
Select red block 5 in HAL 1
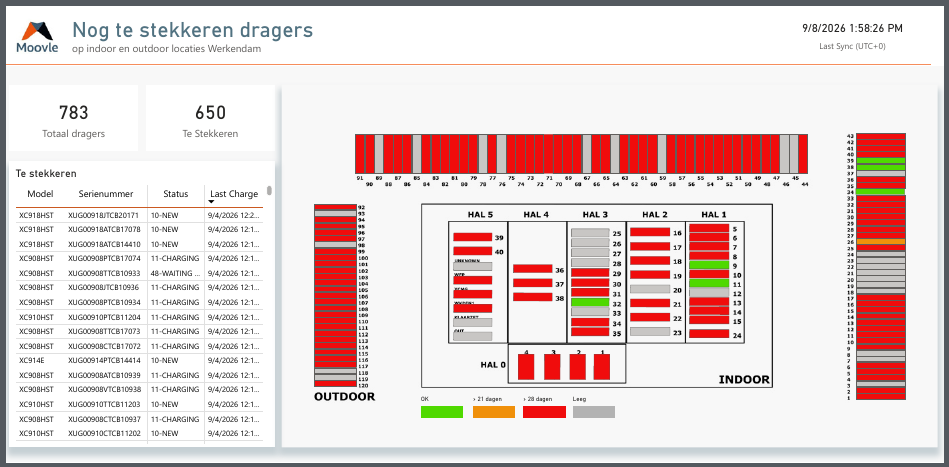[x=709, y=229]
